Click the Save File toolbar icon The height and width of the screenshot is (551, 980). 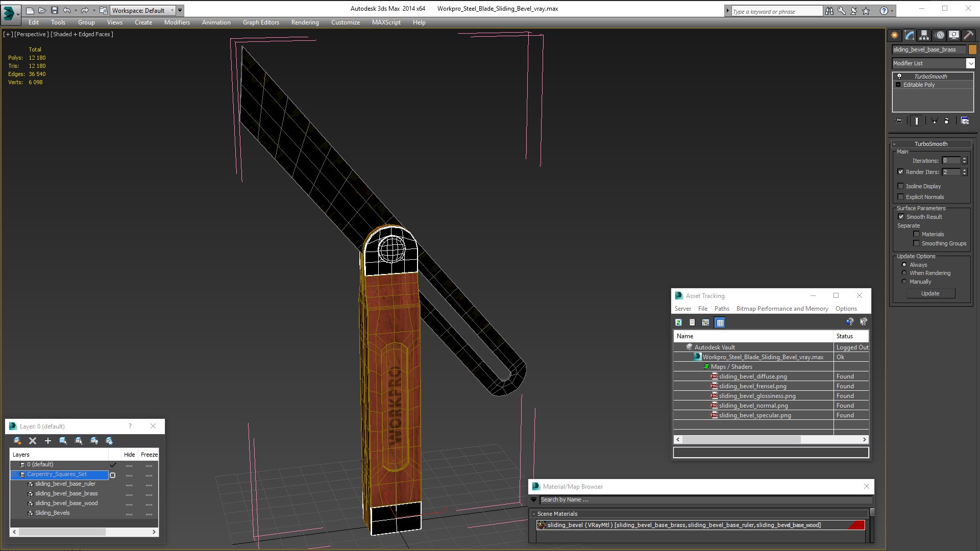tap(55, 10)
